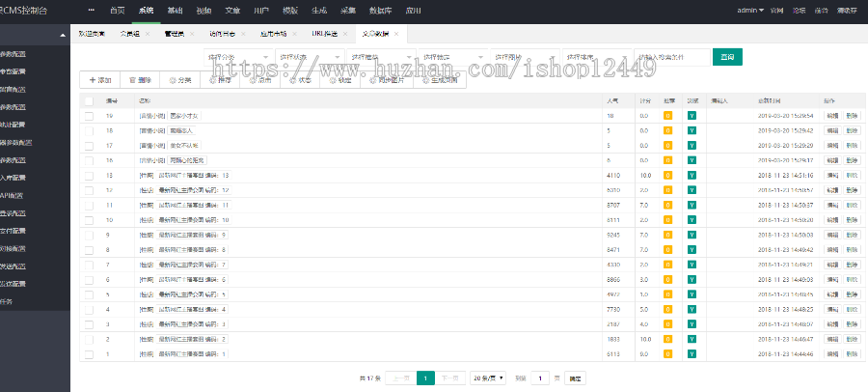Open the 选择推荐 filter dropdown
Image resolution: width=868 pixels, height=392 pixels.
point(381,57)
